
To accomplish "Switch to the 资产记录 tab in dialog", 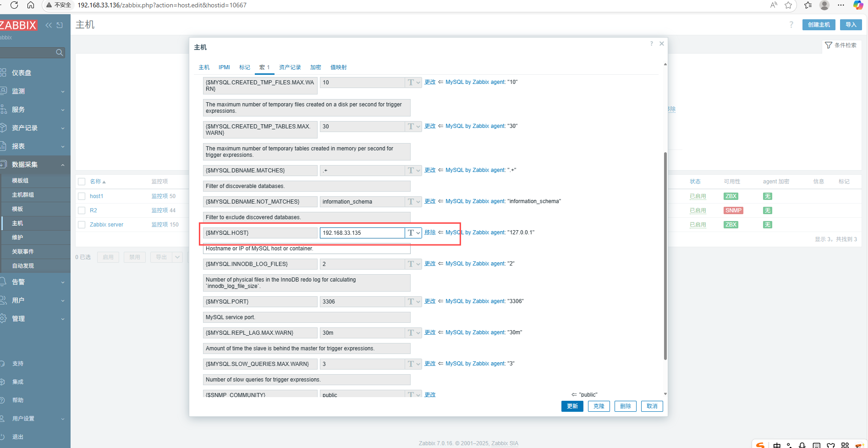I will point(290,67).
